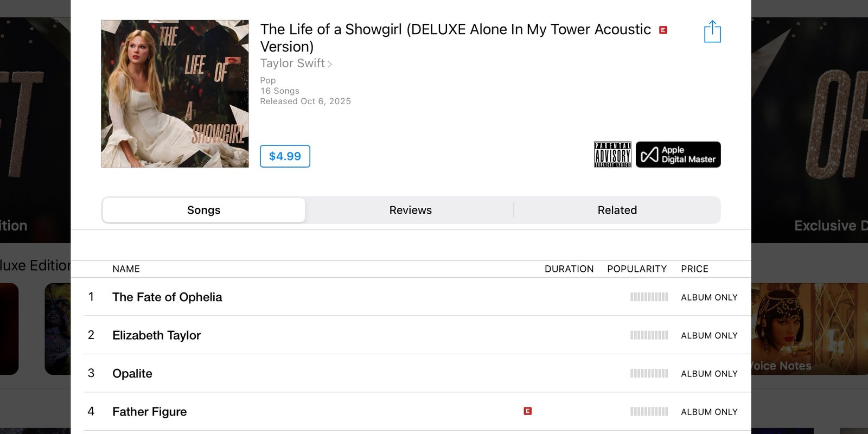Switch to the Reviews tab
Image resolution: width=868 pixels, height=434 pixels.
410,210
